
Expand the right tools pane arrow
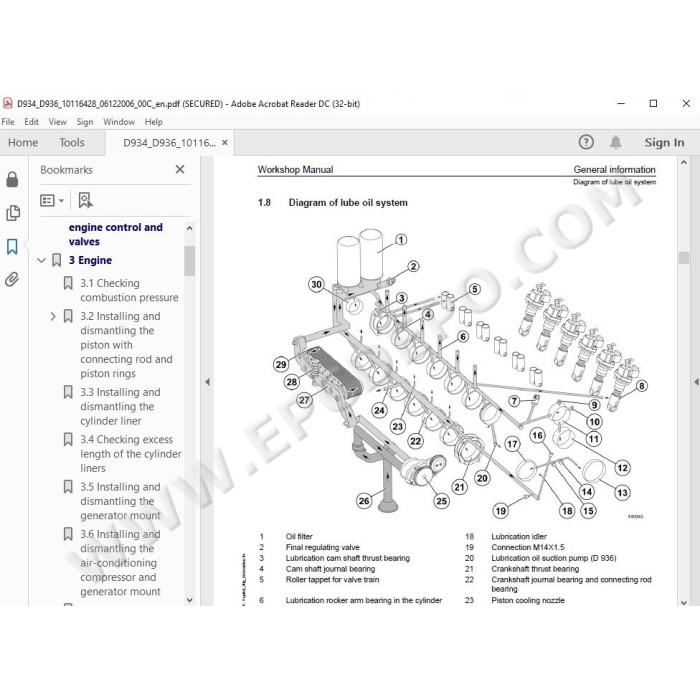(696, 382)
